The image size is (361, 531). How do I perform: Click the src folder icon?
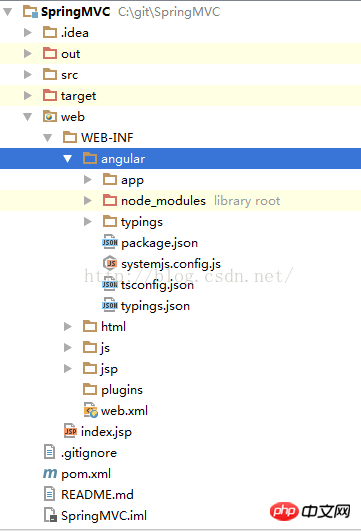(50, 75)
